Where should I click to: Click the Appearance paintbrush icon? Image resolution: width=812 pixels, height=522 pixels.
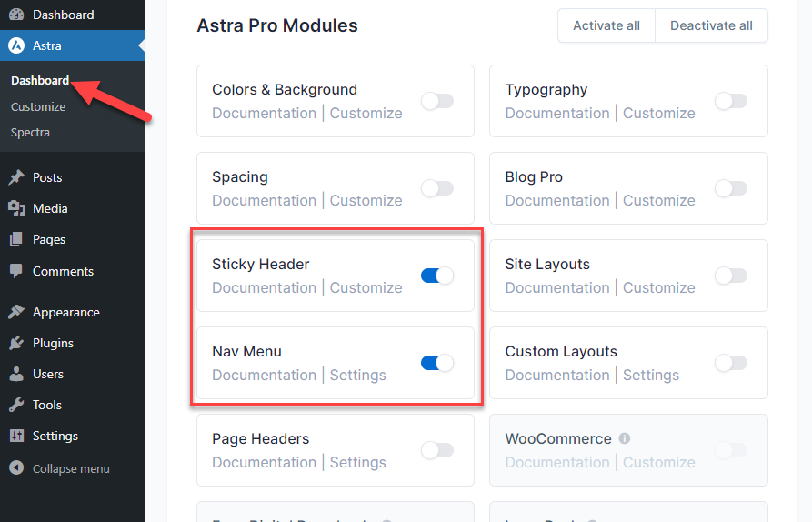(16, 312)
